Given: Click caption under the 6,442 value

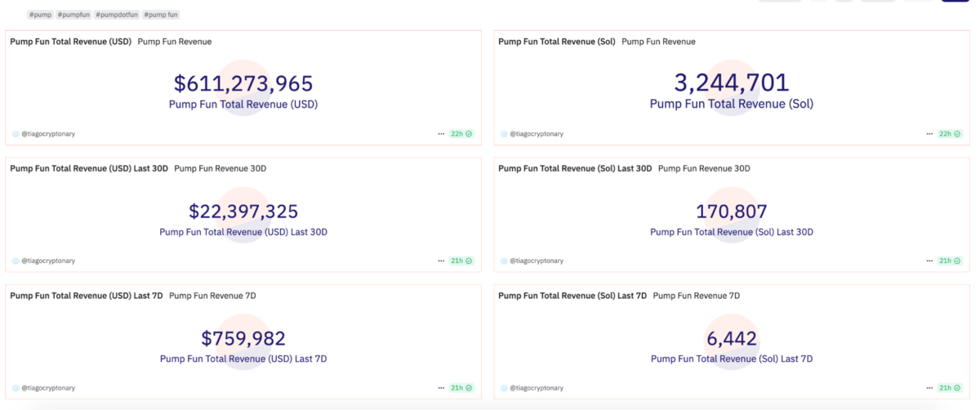Looking at the screenshot, I should point(732,359).
